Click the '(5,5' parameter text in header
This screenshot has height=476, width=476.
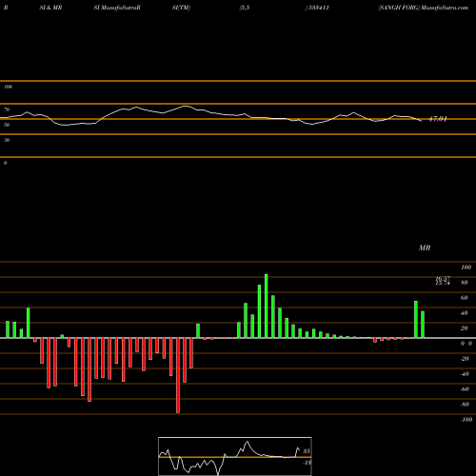pyautogui.click(x=245, y=8)
